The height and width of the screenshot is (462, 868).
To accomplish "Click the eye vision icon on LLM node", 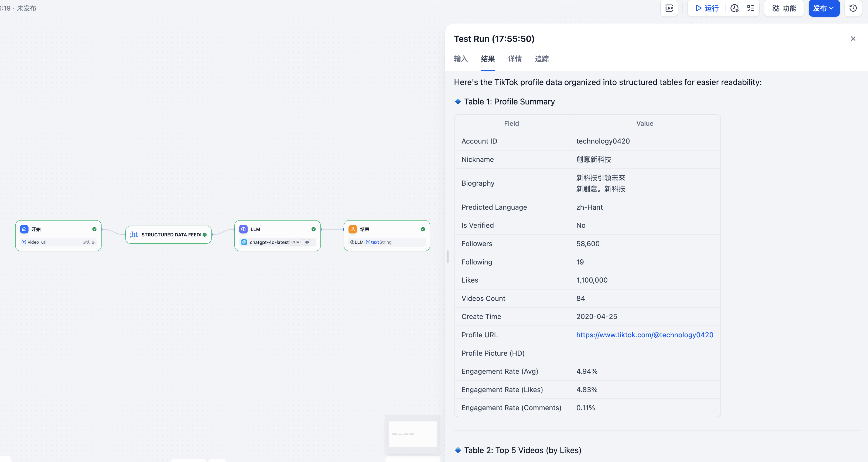I will coord(307,242).
